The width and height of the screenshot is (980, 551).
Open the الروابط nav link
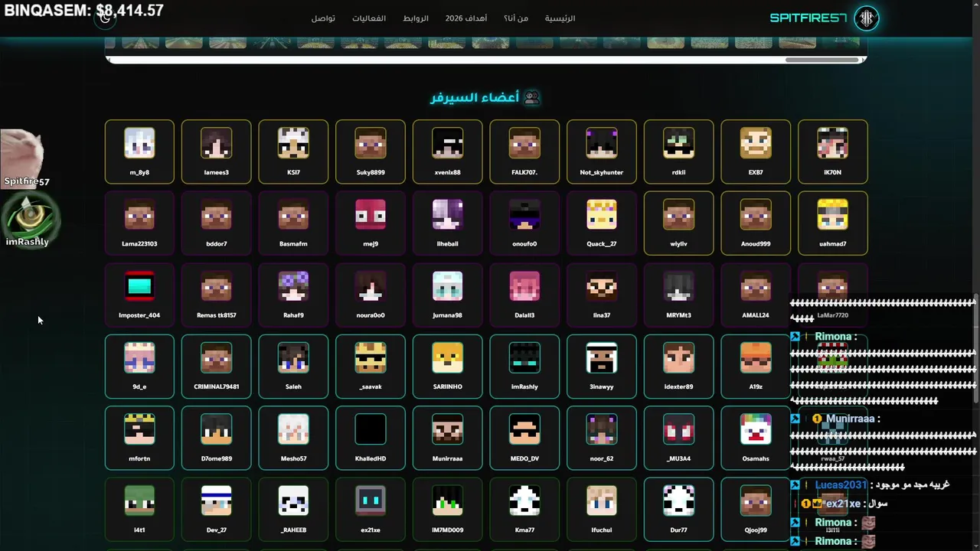[416, 18]
